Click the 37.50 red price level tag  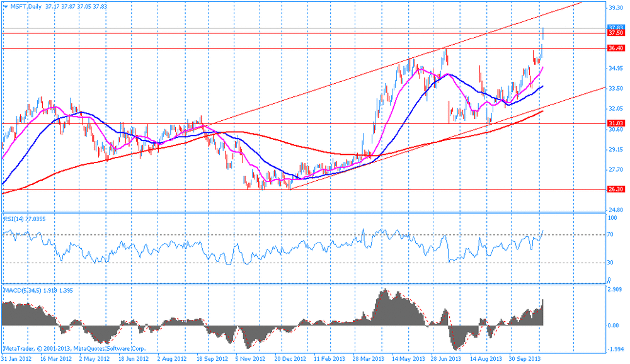616,33
